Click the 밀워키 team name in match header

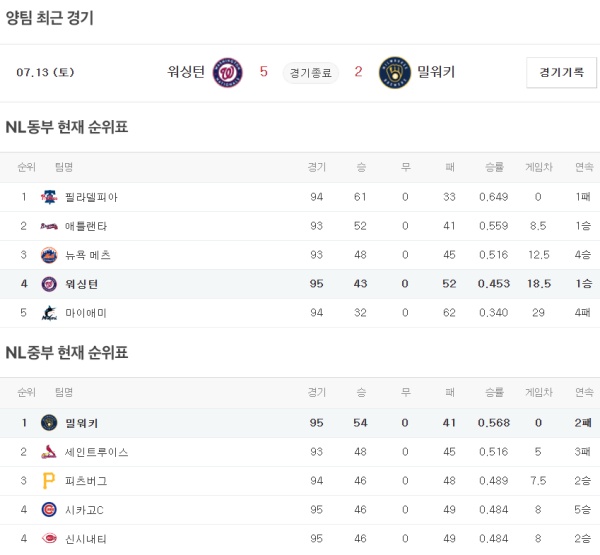click(x=436, y=72)
